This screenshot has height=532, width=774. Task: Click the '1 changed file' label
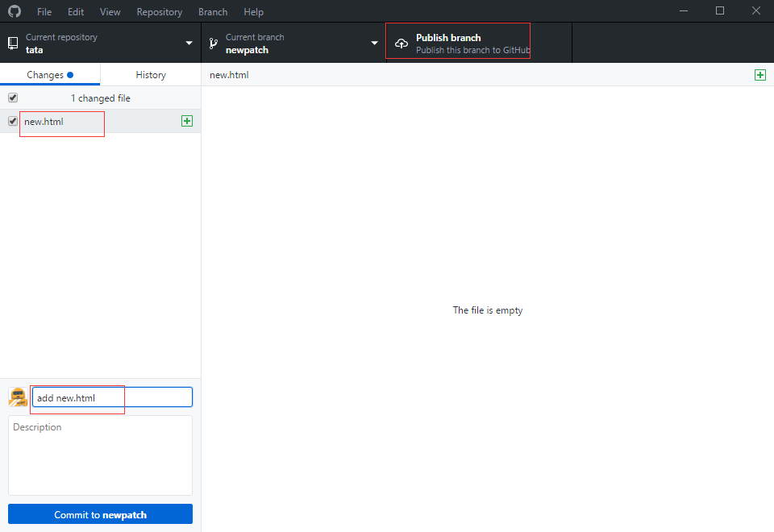[100, 98]
